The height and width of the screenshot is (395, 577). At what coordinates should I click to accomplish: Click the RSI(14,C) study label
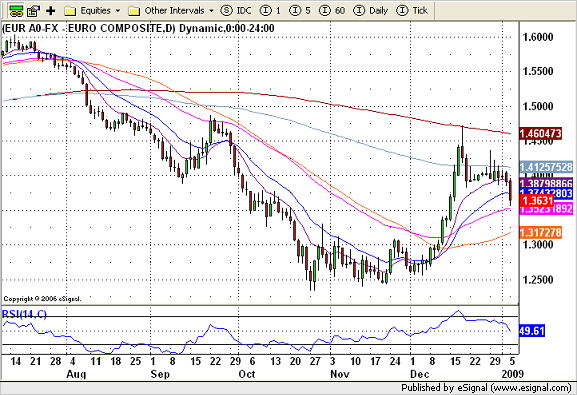[24, 314]
